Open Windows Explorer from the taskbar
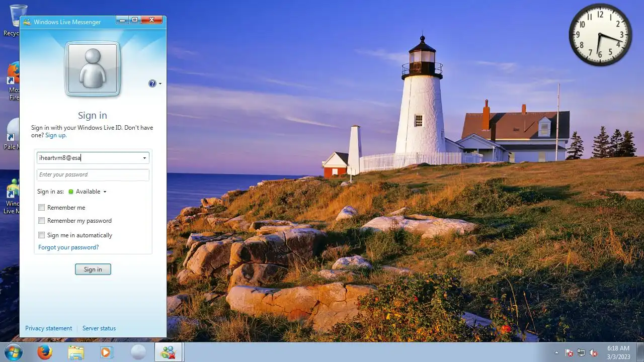Image resolution: width=644 pixels, height=362 pixels. click(76, 352)
